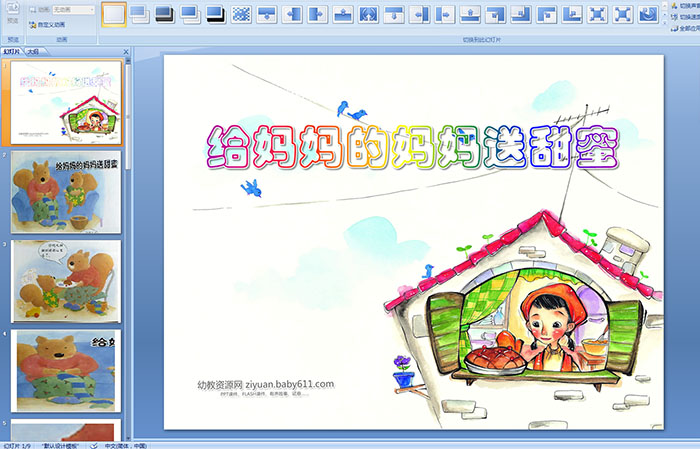Viewport: 700px width, 449px height.
Task: Apply the Fade Smoothly transition
Action: [x=140, y=14]
